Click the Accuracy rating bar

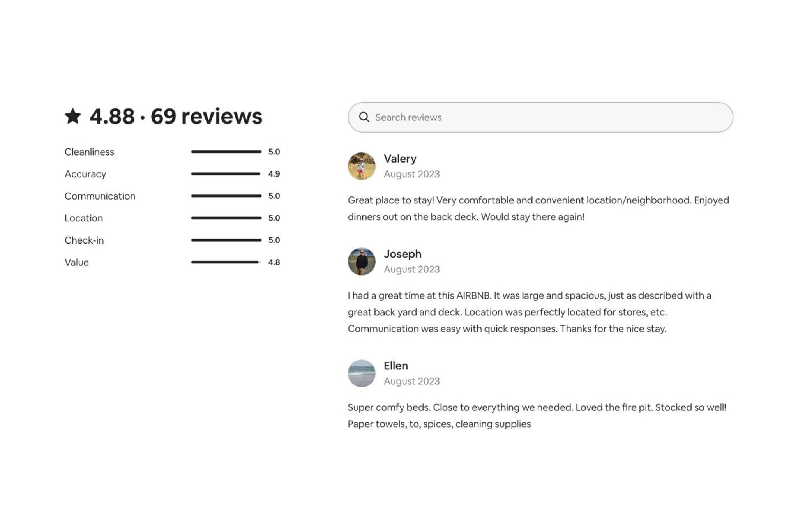[226, 174]
